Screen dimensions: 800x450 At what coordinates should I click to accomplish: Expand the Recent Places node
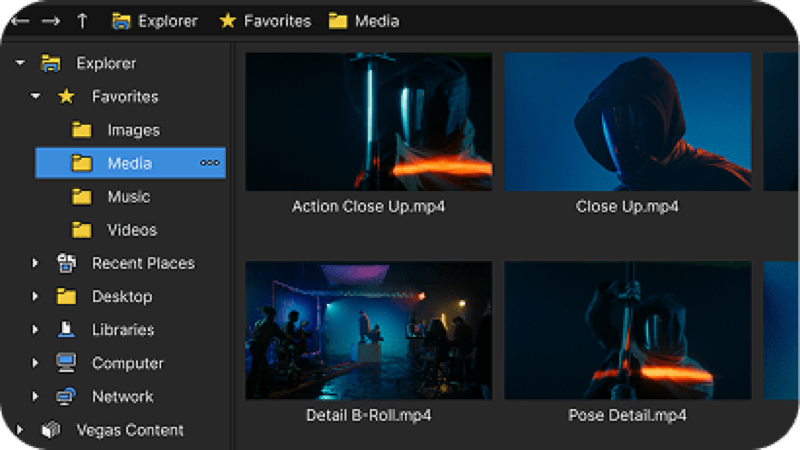click(x=35, y=263)
